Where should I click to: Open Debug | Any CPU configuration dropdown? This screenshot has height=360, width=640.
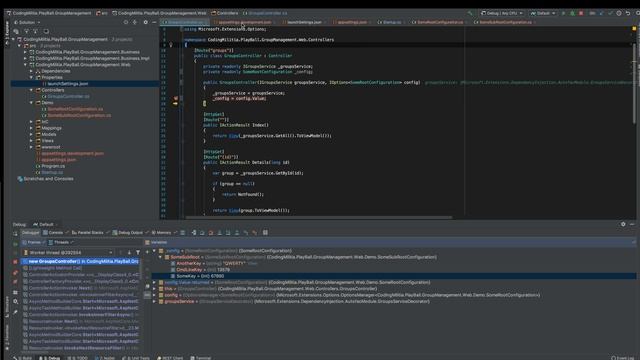point(502,13)
